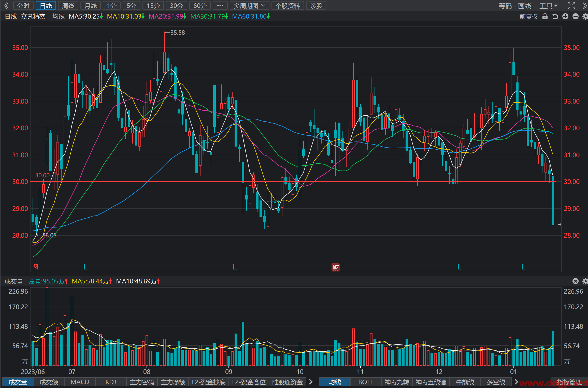Select 牛熊线 indicator tab
This screenshot has height=388, width=588.
point(465,382)
